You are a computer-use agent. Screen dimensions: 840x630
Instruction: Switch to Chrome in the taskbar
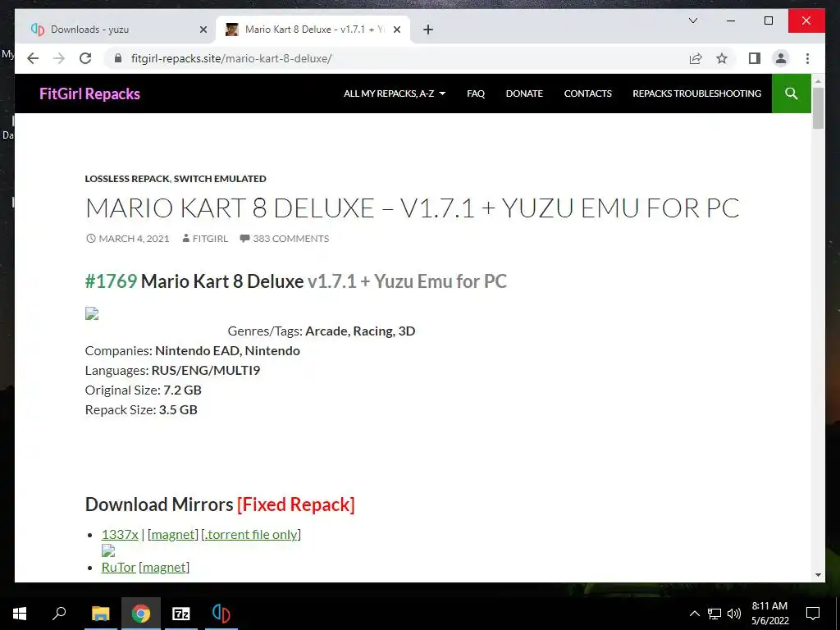click(x=141, y=614)
